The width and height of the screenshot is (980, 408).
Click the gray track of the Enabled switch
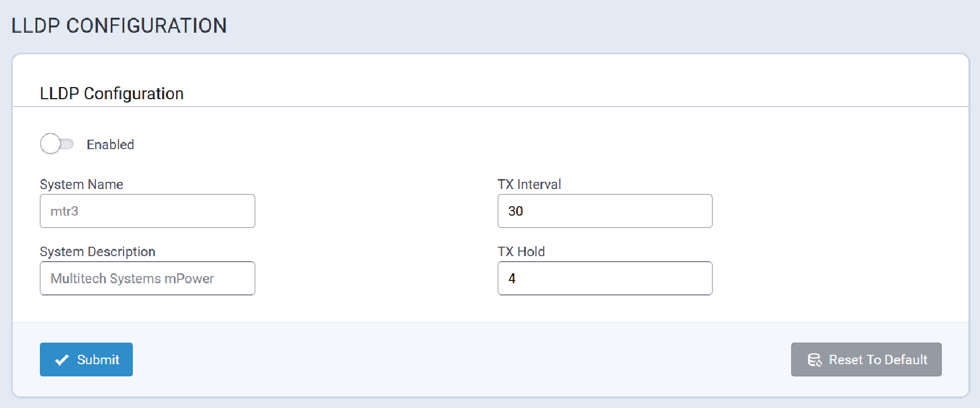68,144
